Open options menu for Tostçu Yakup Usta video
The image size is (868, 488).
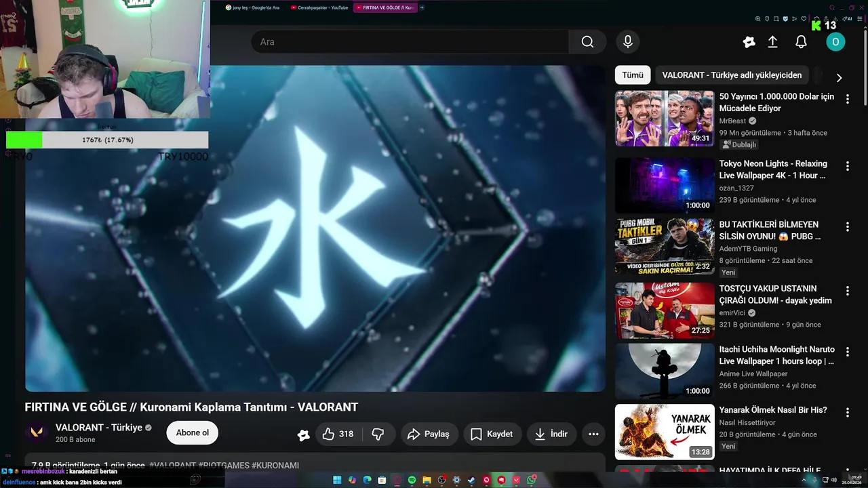coord(848,291)
